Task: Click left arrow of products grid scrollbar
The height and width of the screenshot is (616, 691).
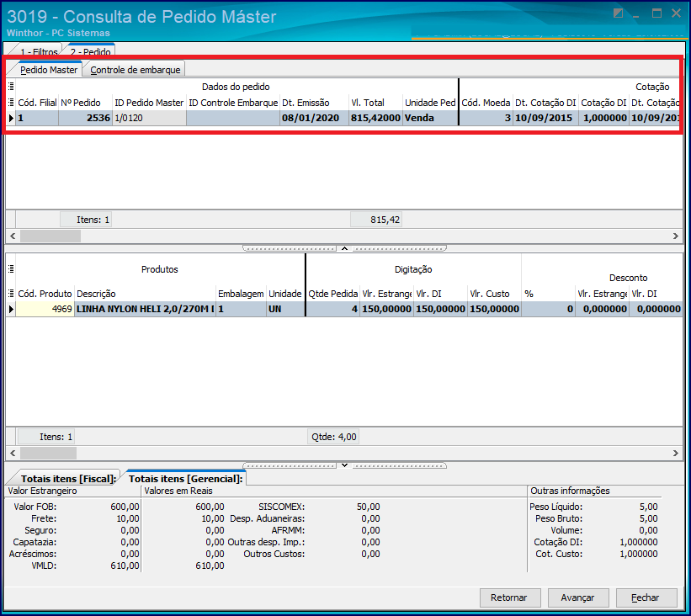Action: (13, 453)
